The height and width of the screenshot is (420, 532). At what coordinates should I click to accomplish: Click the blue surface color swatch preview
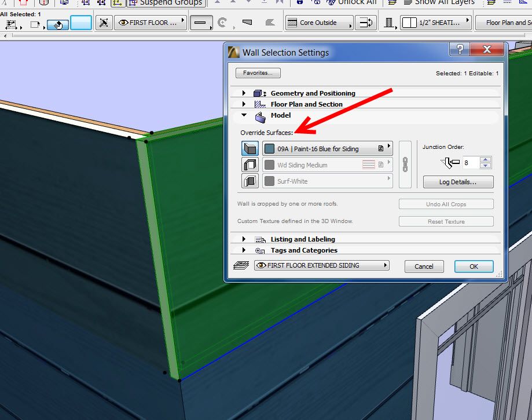pos(269,149)
